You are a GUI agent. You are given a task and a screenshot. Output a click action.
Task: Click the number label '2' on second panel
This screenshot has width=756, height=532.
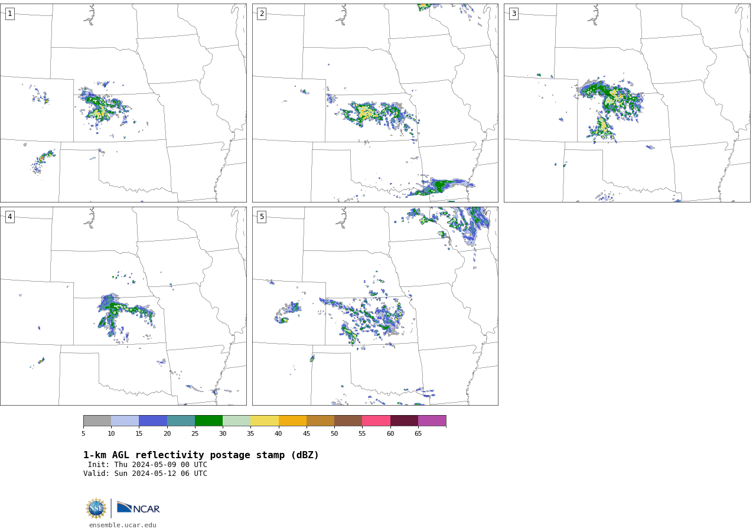(x=262, y=14)
